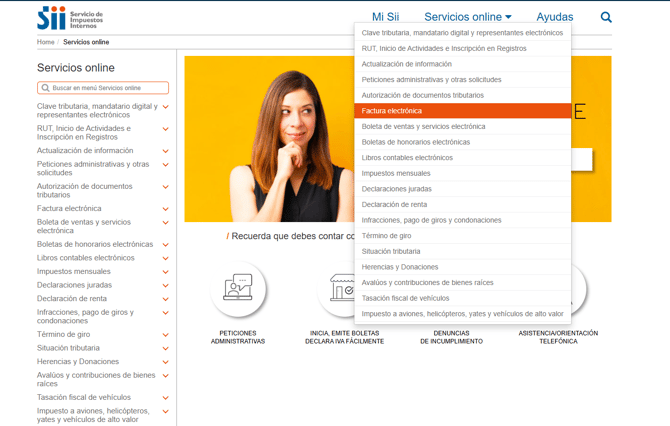Collapse the Servicios online dropdown in the header
This screenshot has height=426, width=670.
pos(468,17)
